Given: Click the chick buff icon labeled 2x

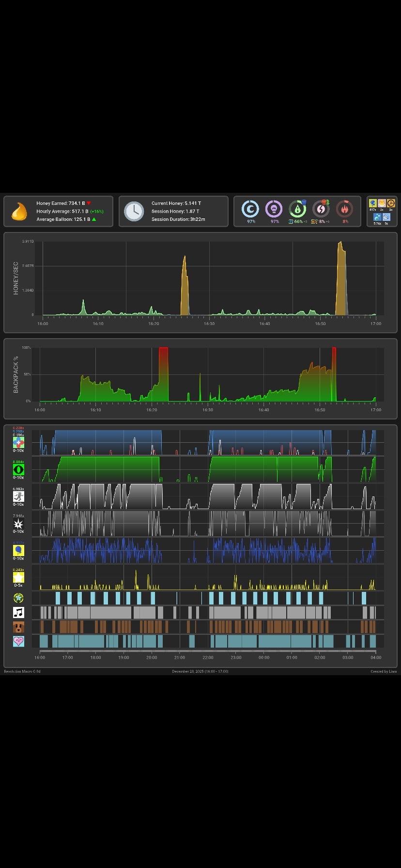Looking at the screenshot, I should (x=382, y=203).
